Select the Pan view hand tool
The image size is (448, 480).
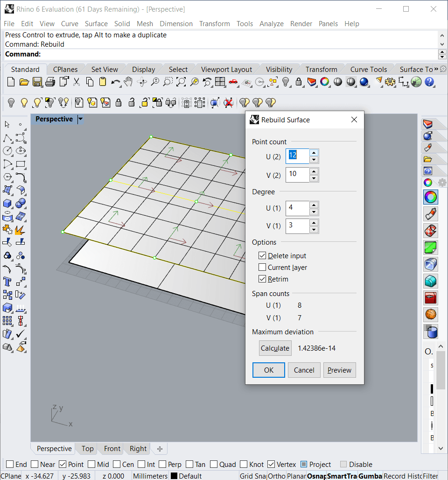click(x=129, y=82)
